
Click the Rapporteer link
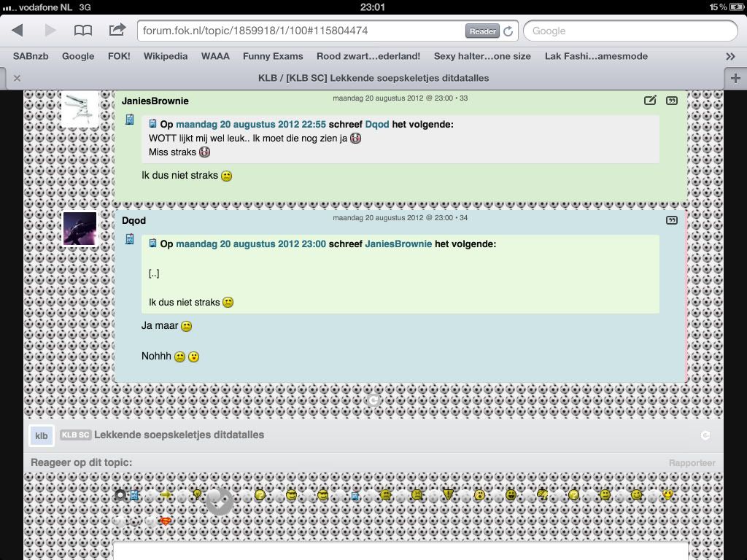pyautogui.click(x=692, y=463)
